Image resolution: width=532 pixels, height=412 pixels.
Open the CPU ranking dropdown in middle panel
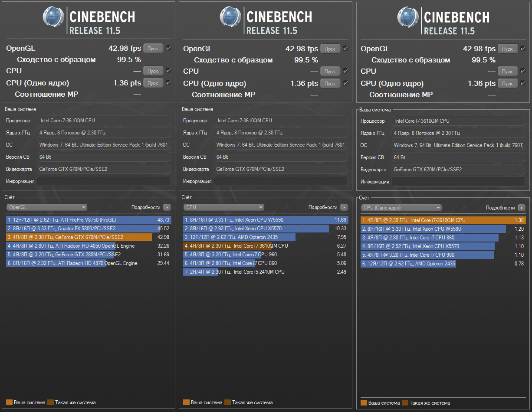click(x=224, y=207)
